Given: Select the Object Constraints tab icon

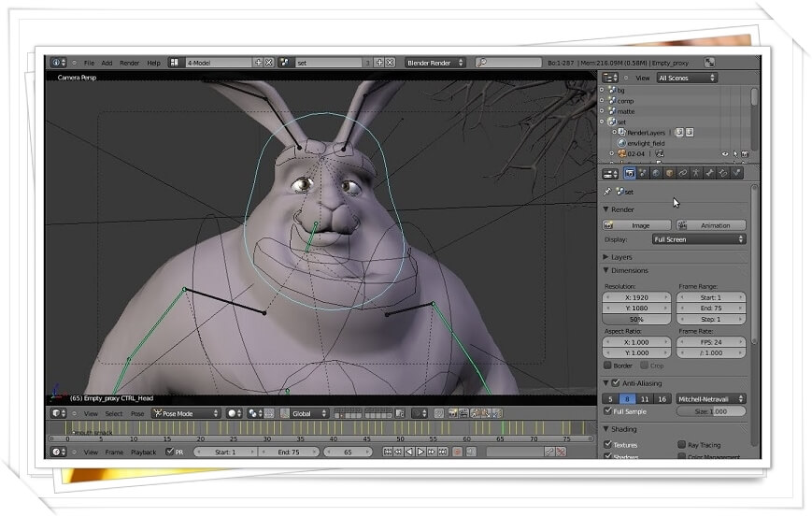Looking at the screenshot, I should pos(683,174).
